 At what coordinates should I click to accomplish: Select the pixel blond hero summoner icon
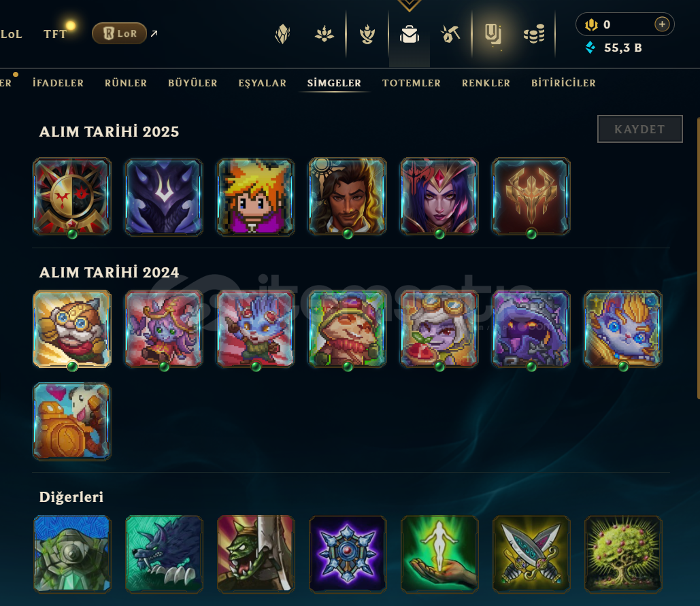click(256, 197)
